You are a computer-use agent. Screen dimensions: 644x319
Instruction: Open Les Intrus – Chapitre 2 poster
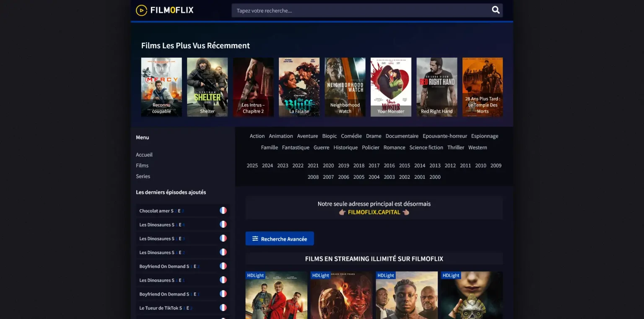(x=253, y=87)
